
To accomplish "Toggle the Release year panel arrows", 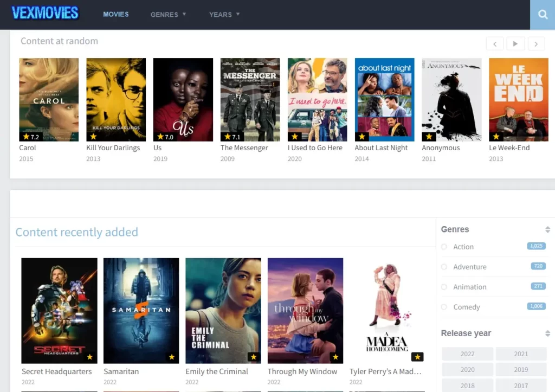I will tap(547, 333).
